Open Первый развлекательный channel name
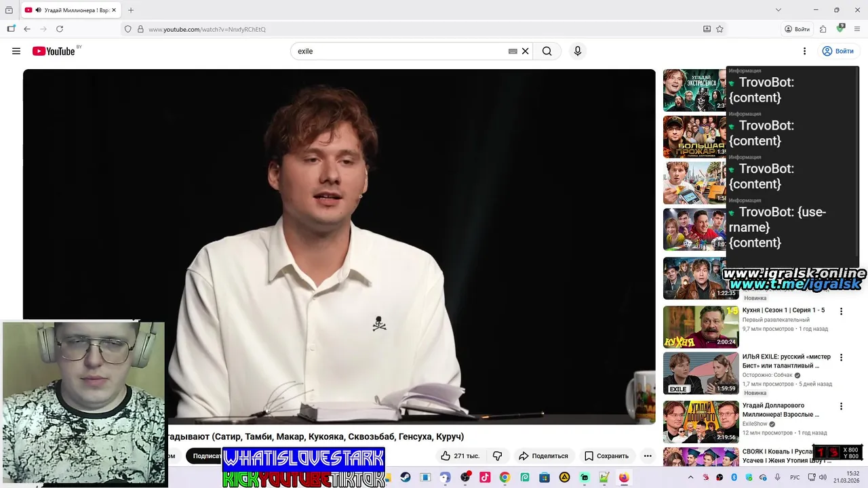 (x=776, y=320)
